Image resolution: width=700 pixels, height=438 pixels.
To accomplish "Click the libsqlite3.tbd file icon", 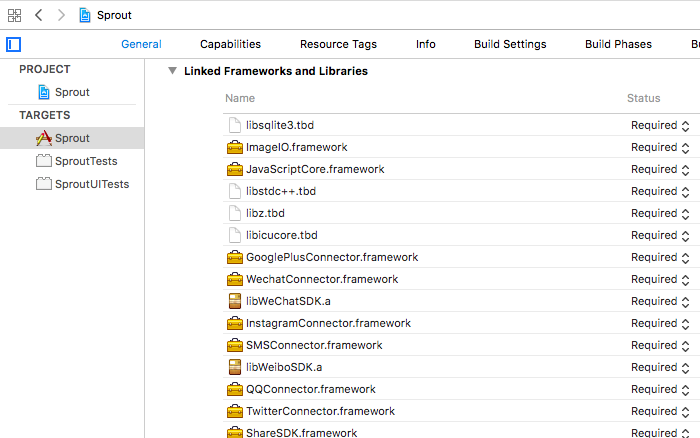I will (x=235, y=125).
